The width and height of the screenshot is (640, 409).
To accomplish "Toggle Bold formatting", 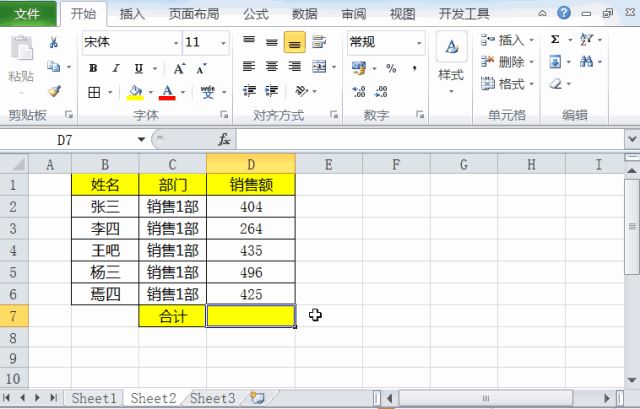I will (x=93, y=68).
